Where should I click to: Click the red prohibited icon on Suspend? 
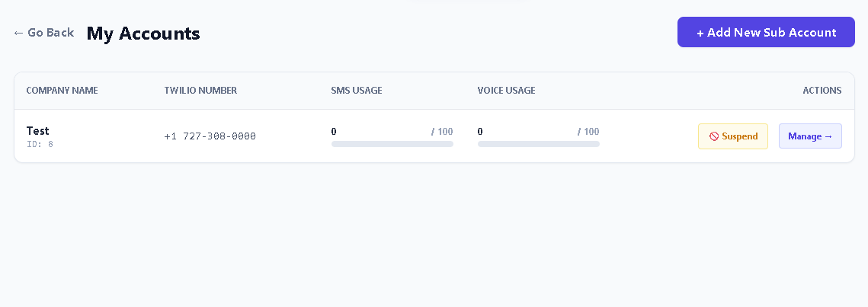pyautogui.click(x=714, y=136)
